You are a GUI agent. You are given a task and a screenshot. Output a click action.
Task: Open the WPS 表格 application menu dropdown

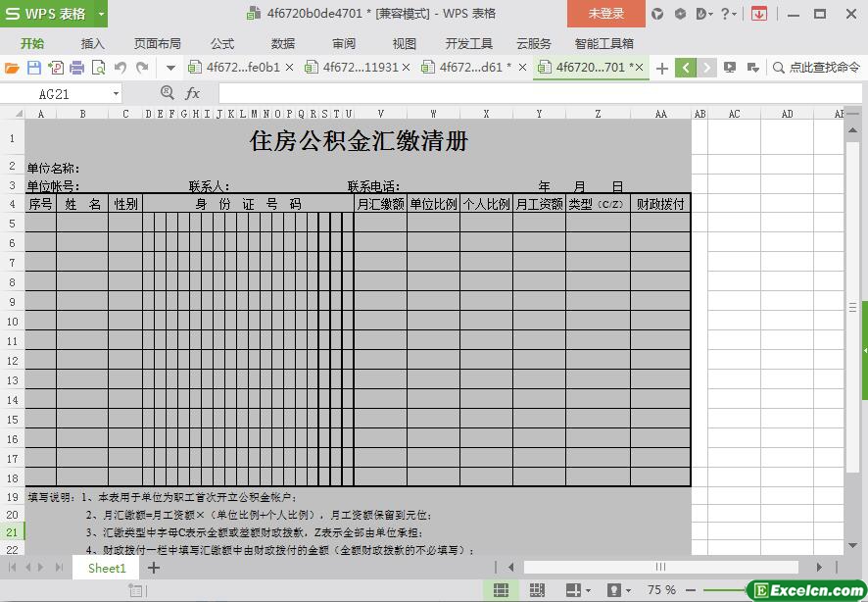[x=101, y=14]
